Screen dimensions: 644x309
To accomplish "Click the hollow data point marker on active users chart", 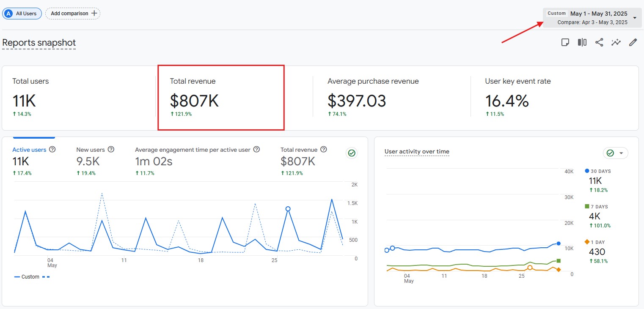I will [288, 209].
